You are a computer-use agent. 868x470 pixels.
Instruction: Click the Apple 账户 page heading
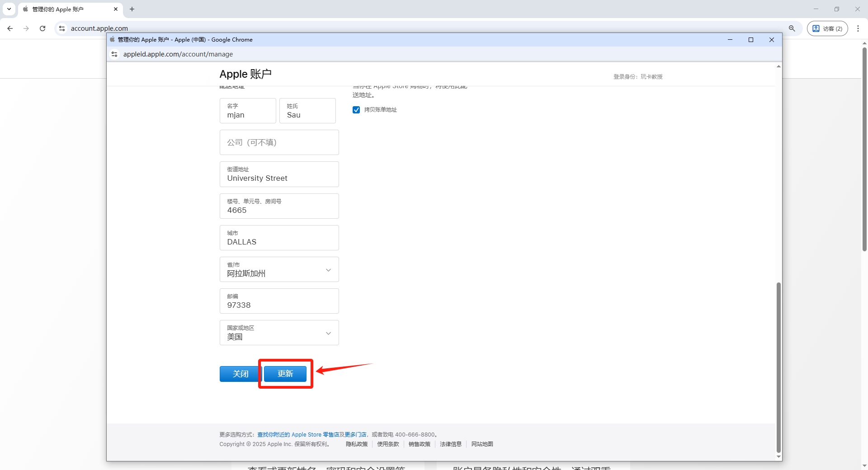[245, 74]
